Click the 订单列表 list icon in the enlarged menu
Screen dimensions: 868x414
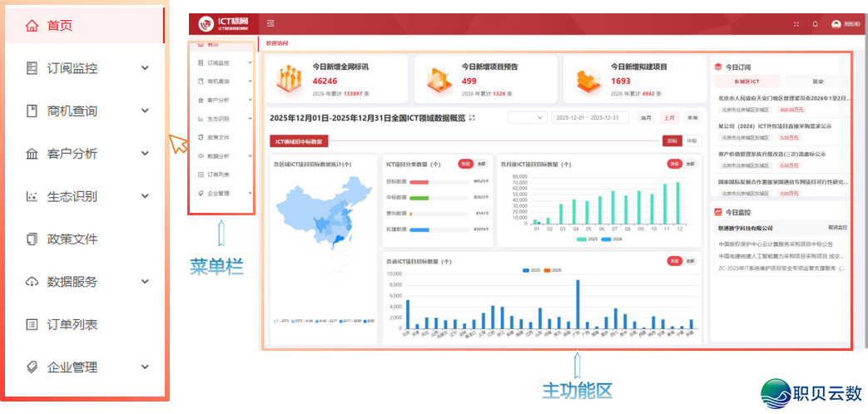point(32,324)
